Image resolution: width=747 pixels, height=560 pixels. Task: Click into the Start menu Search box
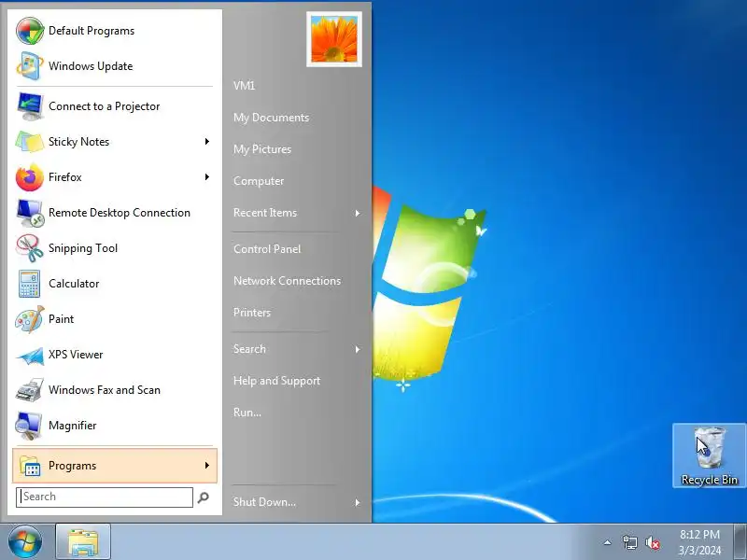(x=105, y=497)
